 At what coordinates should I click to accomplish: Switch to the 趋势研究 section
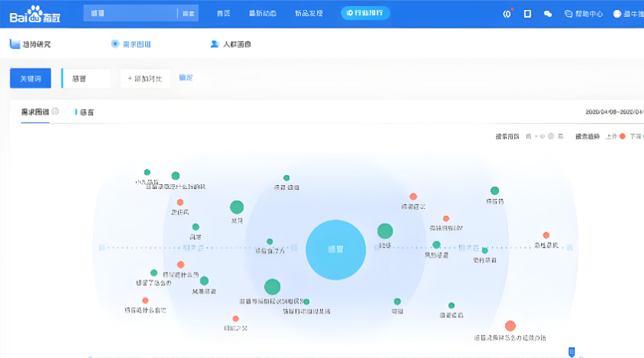point(31,44)
